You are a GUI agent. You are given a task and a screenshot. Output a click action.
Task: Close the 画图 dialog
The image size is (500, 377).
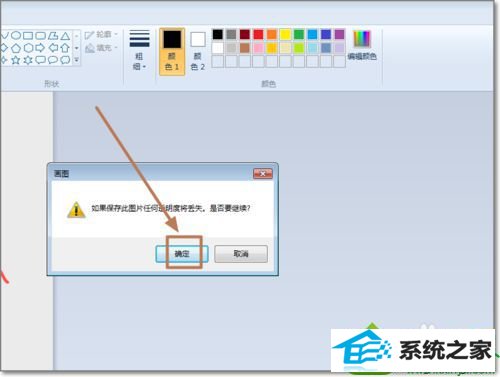click(263, 173)
